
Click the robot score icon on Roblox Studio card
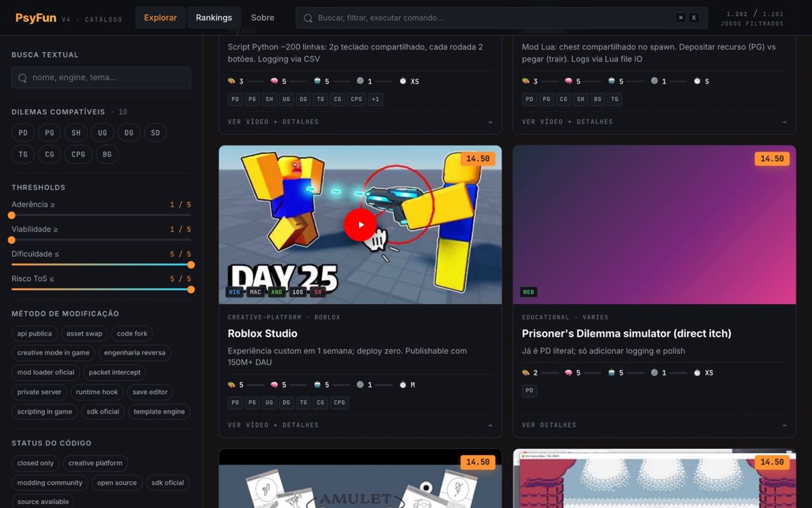click(x=317, y=385)
